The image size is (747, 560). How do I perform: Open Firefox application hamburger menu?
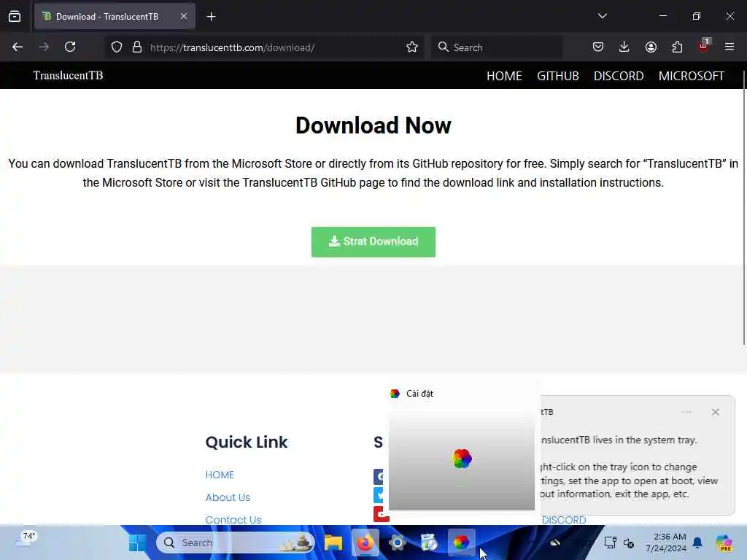point(729,47)
